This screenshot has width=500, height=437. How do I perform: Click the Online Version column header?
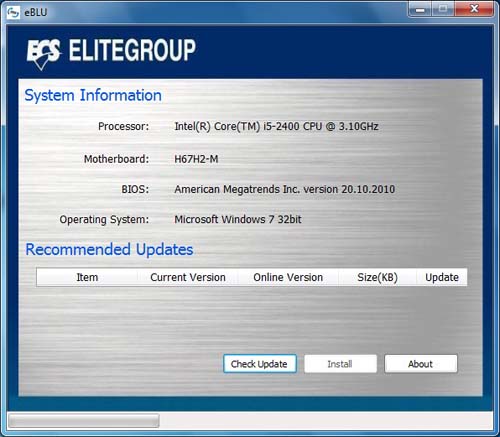coord(288,277)
